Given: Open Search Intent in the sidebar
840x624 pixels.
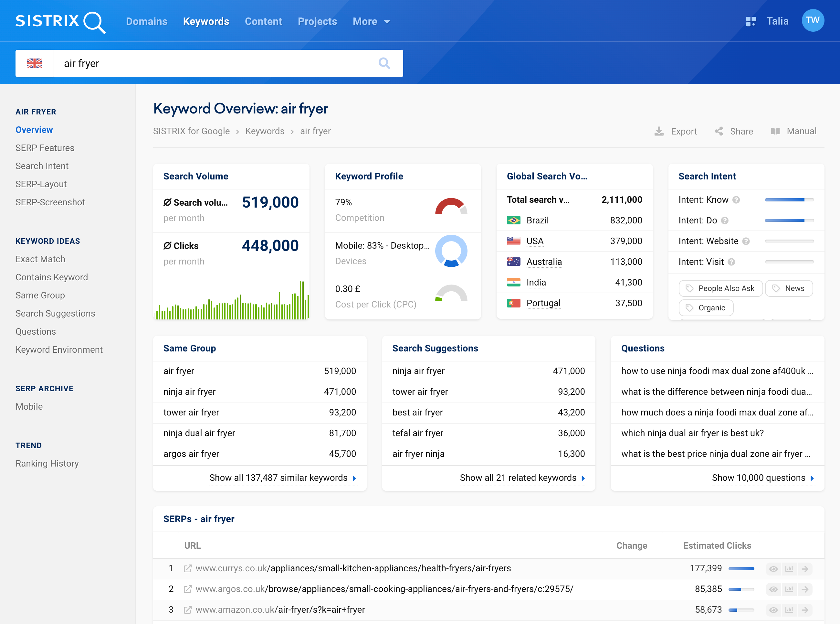Looking at the screenshot, I should tap(42, 166).
